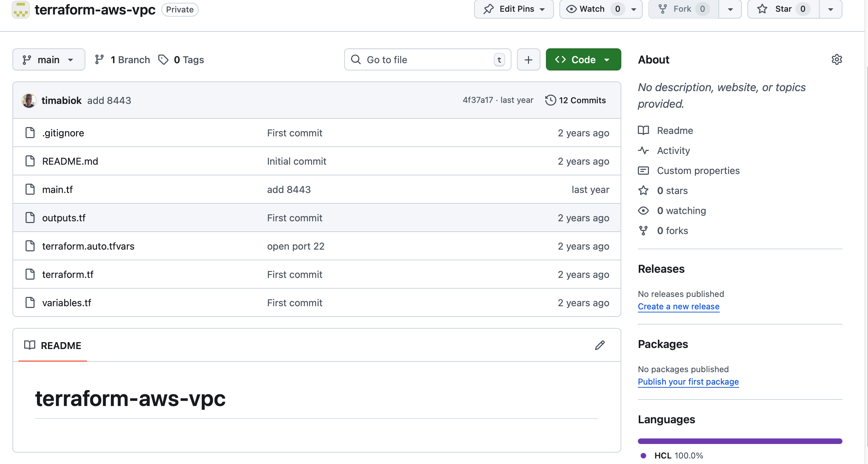Screen dimensions: 868x464
Task: View the 1 Branch link
Action: coord(122,60)
